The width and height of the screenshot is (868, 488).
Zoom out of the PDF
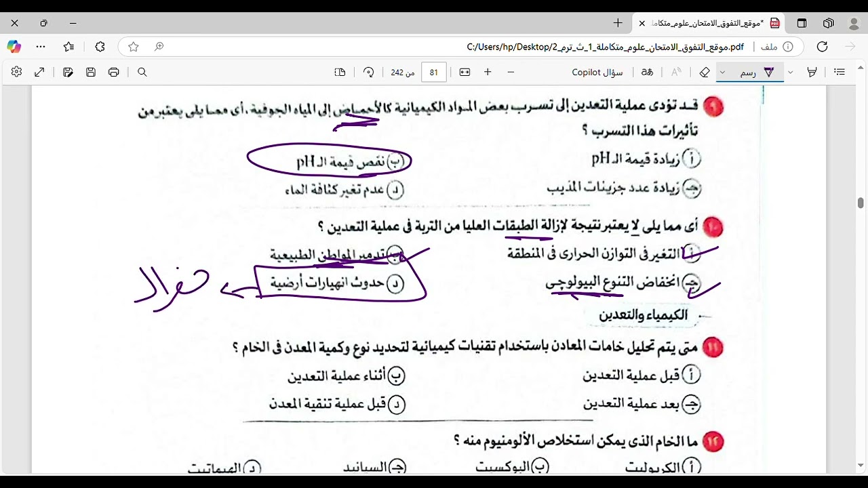point(511,72)
